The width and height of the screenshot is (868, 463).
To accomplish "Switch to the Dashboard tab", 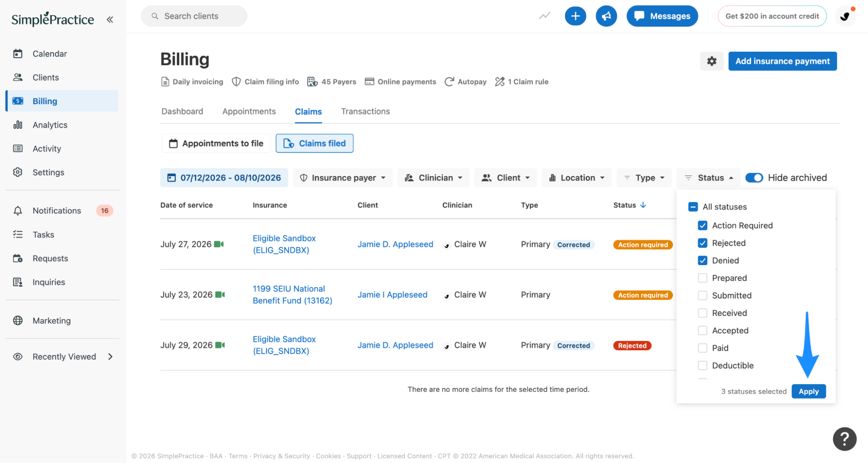I will (182, 112).
